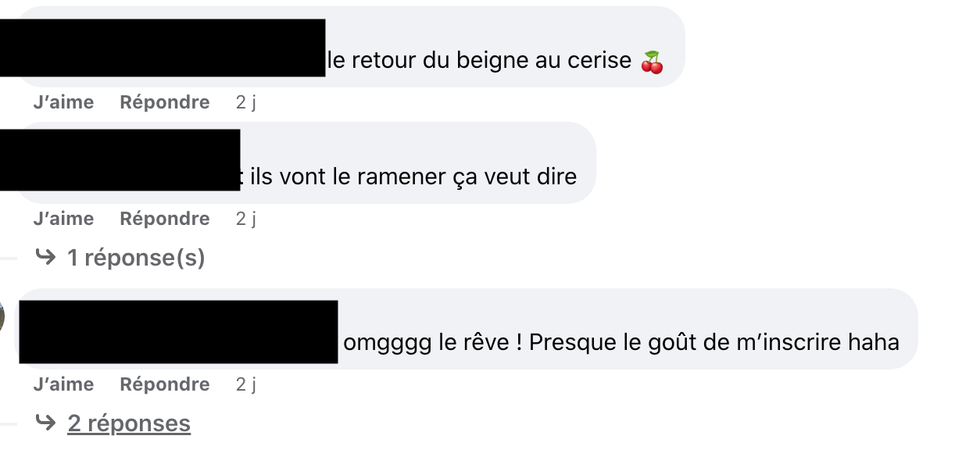Reply to the "ils vont le ramener" comment
This screenshot has height=453, width=980.
(165, 218)
